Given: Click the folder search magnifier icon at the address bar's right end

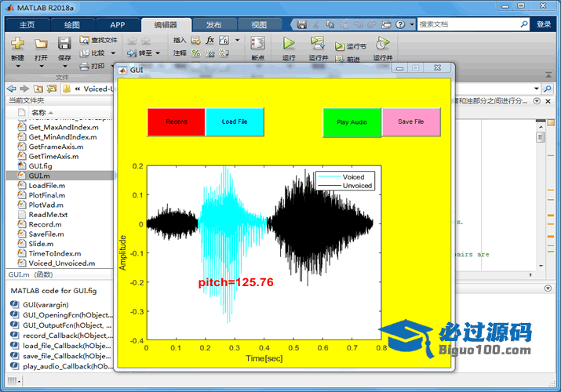Looking at the screenshot, I should 548,89.
